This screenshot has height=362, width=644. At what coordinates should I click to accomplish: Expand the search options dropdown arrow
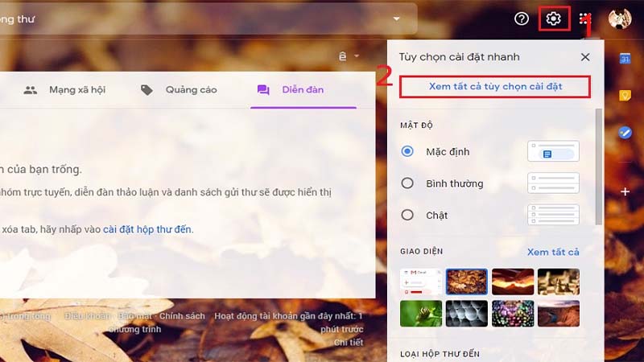point(396,19)
